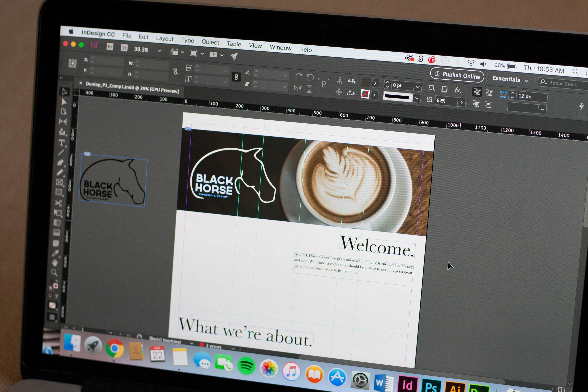Toggle wrap around object shape
Screen dimensions: 588x392
476,104
